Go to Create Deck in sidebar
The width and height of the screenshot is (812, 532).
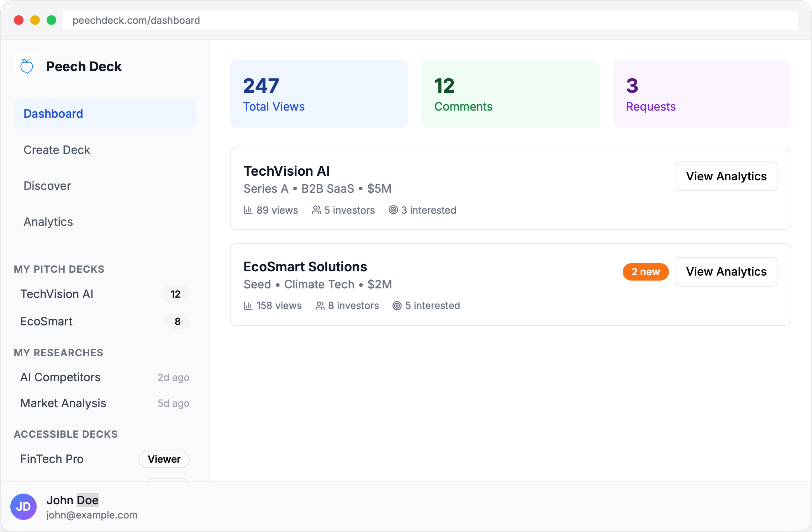57,150
